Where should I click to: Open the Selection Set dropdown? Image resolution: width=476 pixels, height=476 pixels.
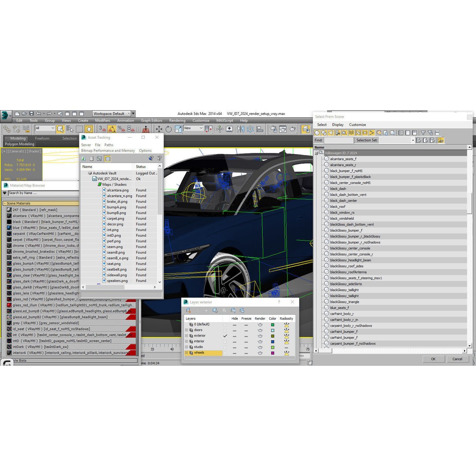point(413,140)
